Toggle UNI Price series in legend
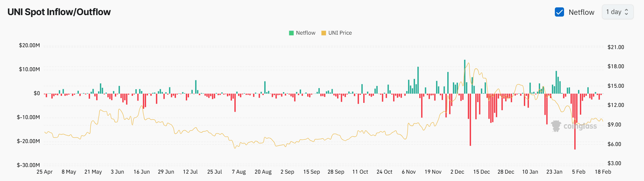This screenshot has width=644, height=181. tap(337, 33)
